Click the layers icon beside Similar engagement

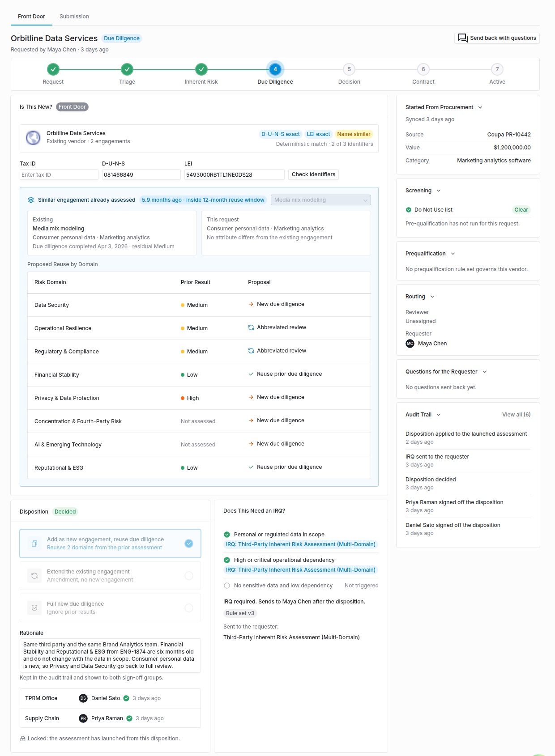pos(31,200)
